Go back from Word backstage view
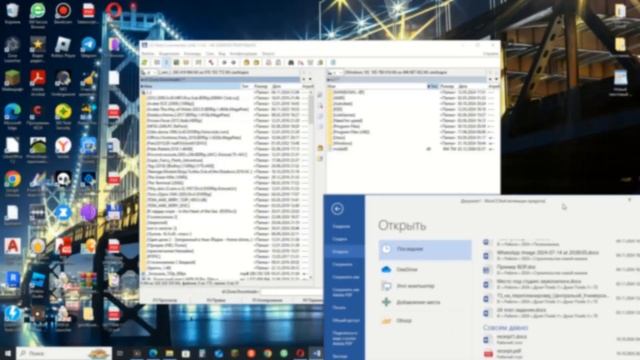The image size is (640, 360). point(337,209)
